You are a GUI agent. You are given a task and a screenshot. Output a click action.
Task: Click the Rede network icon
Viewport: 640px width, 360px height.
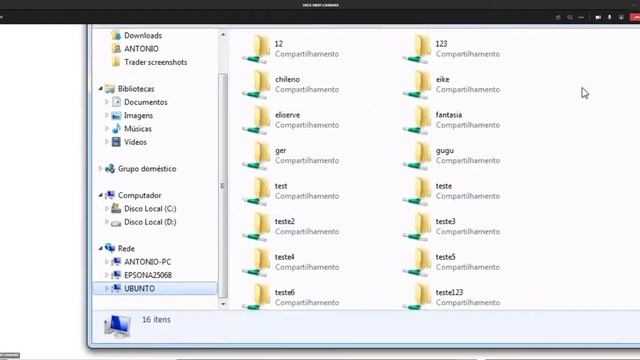pos(109,248)
